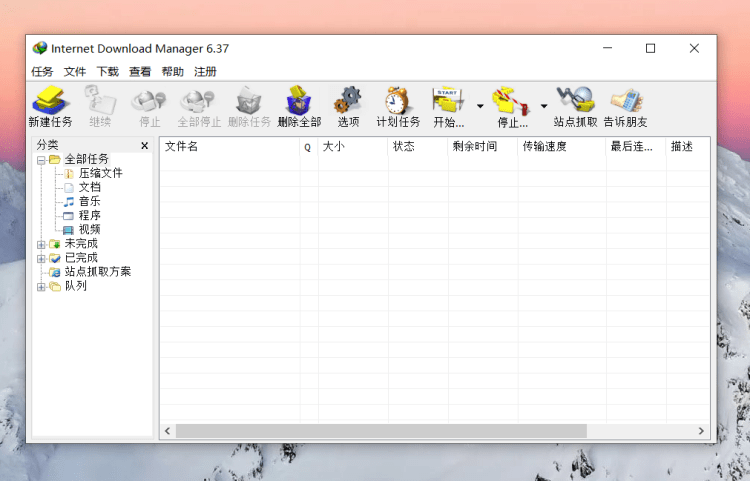Select the 全部任务 label in tree
The image size is (750, 481).
click(87, 159)
